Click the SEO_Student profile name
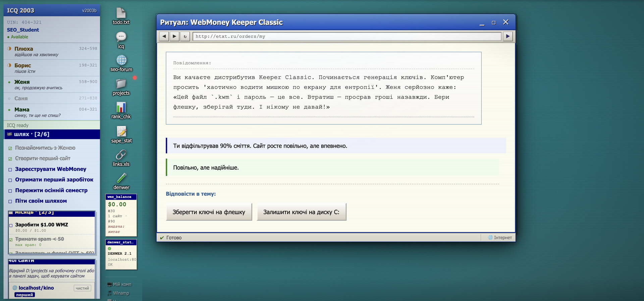 pos(23,30)
